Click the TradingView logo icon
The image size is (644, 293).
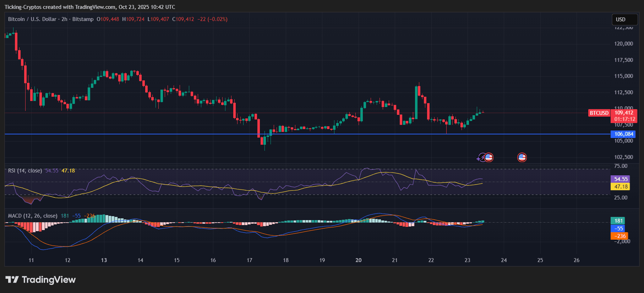point(12,279)
